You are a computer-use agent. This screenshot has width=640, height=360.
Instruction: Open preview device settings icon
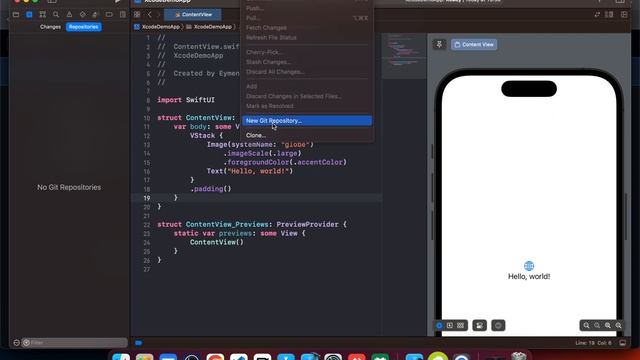pyautogui.click(x=480, y=325)
